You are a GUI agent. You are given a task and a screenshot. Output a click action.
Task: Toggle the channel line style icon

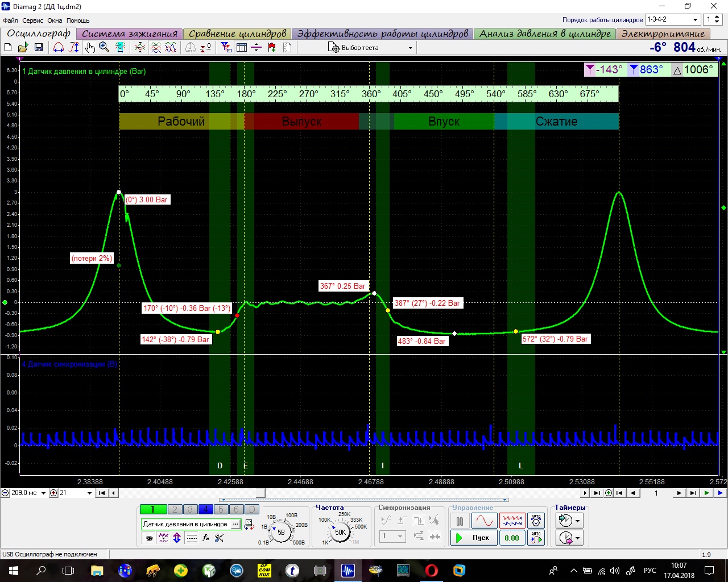(x=192, y=538)
